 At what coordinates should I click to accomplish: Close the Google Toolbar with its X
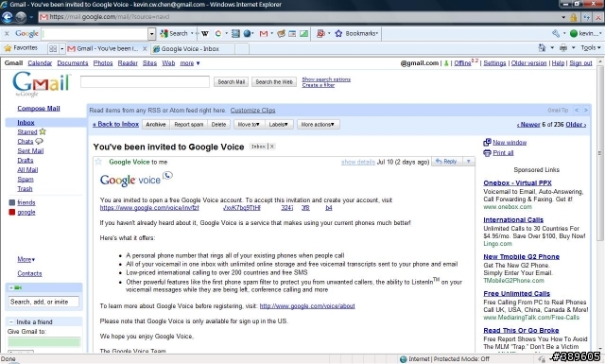[x=7, y=34]
